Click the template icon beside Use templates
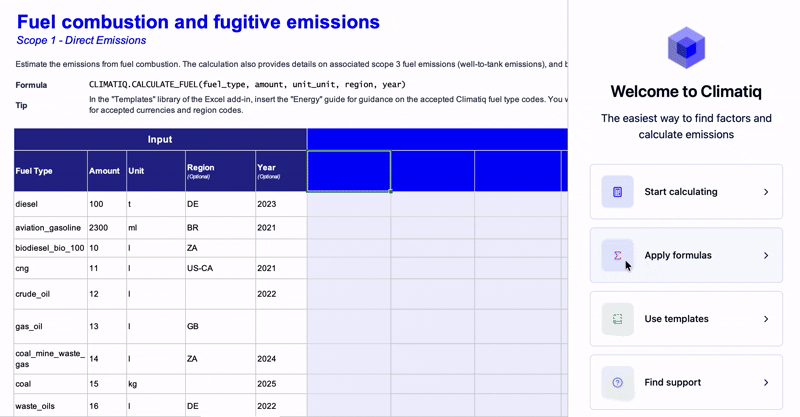 (617, 319)
